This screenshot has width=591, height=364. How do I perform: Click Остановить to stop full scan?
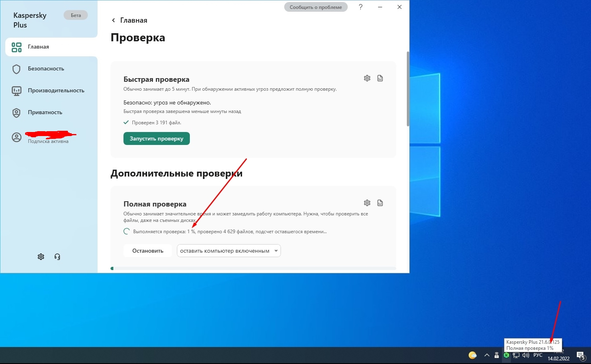click(148, 251)
